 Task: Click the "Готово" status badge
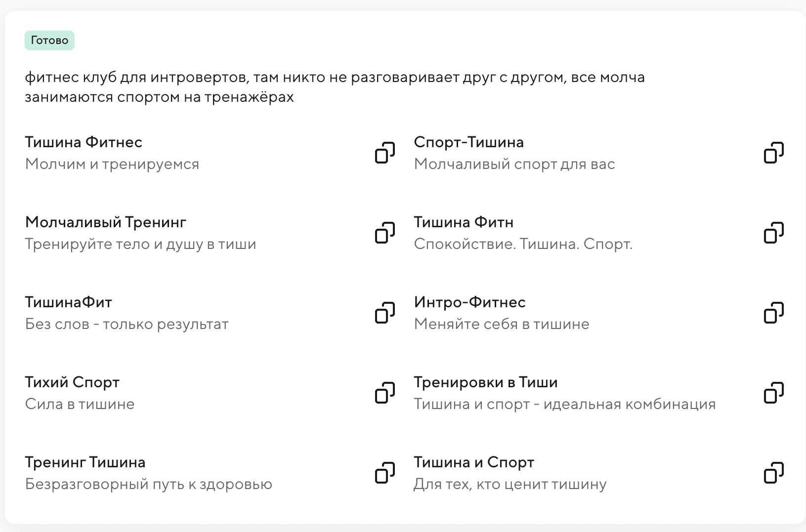pos(49,40)
